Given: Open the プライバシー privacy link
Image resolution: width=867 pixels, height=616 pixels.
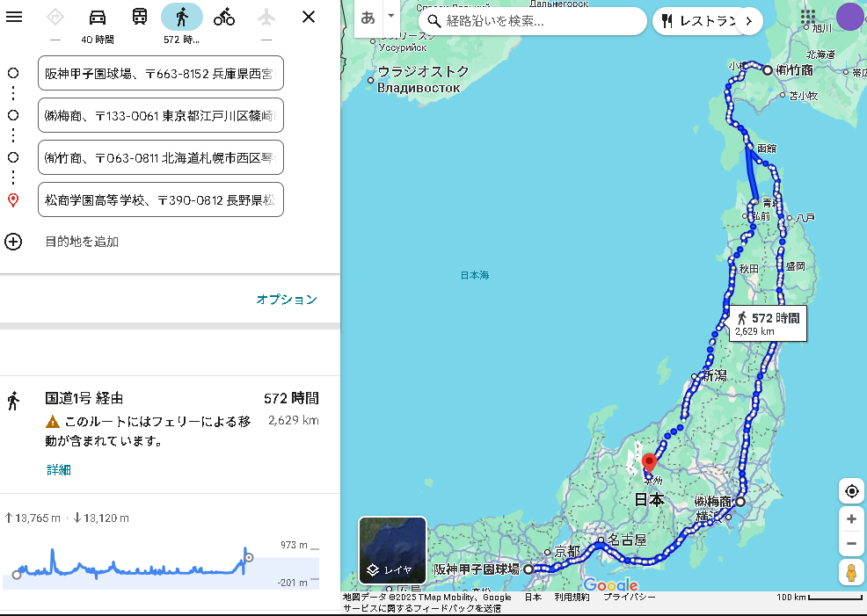Looking at the screenshot, I should (x=630, y=597).
